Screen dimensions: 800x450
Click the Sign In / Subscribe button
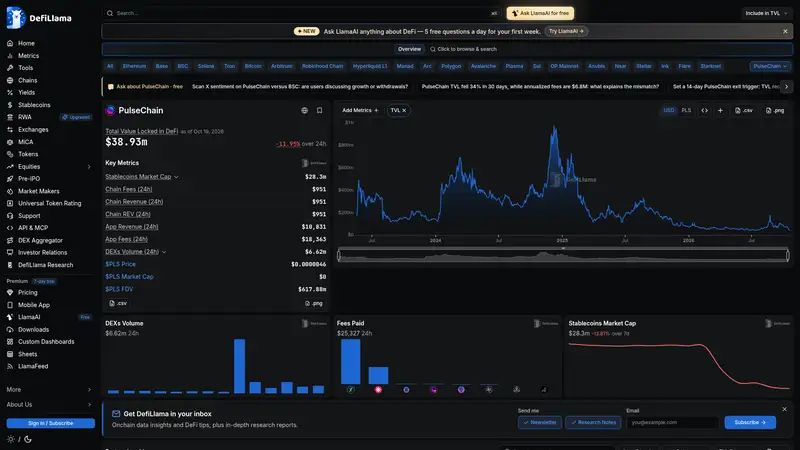pos(51,423)
